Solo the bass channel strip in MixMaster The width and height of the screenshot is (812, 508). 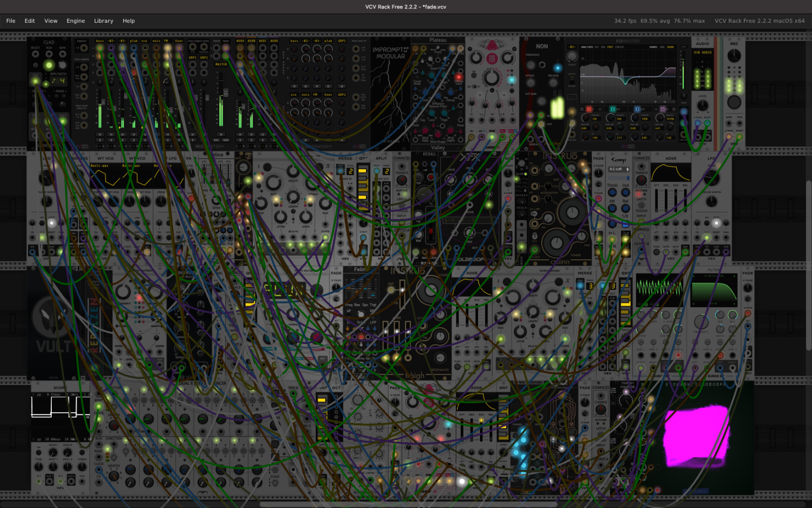pos(99,141)
